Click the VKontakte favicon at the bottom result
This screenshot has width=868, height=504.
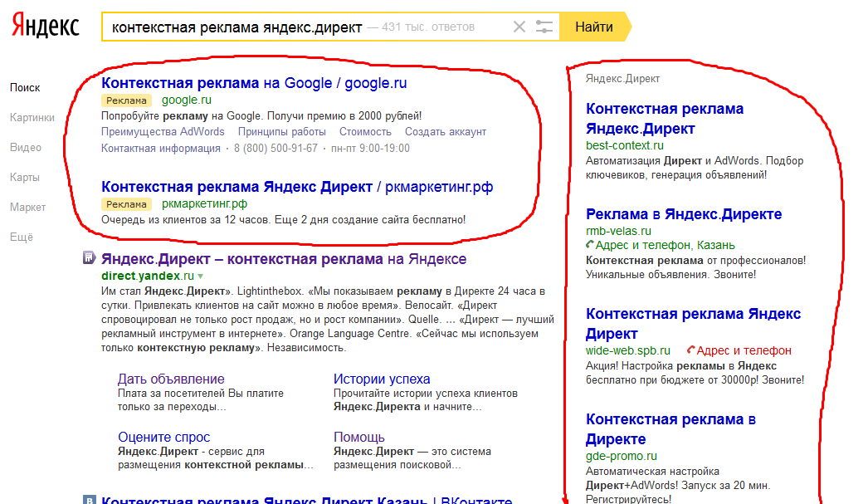pyautogui.click(x=89, y=500)
